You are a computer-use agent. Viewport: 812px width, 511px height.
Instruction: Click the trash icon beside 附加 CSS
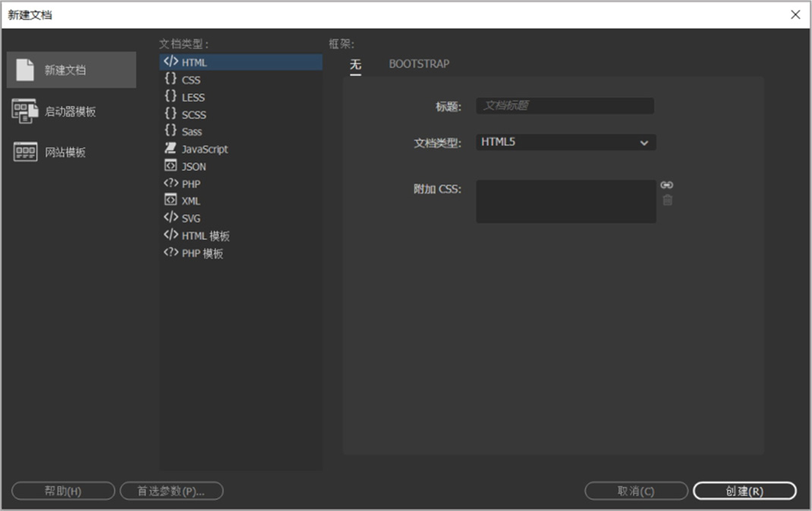pyautogui.click(x=667, y=200)
